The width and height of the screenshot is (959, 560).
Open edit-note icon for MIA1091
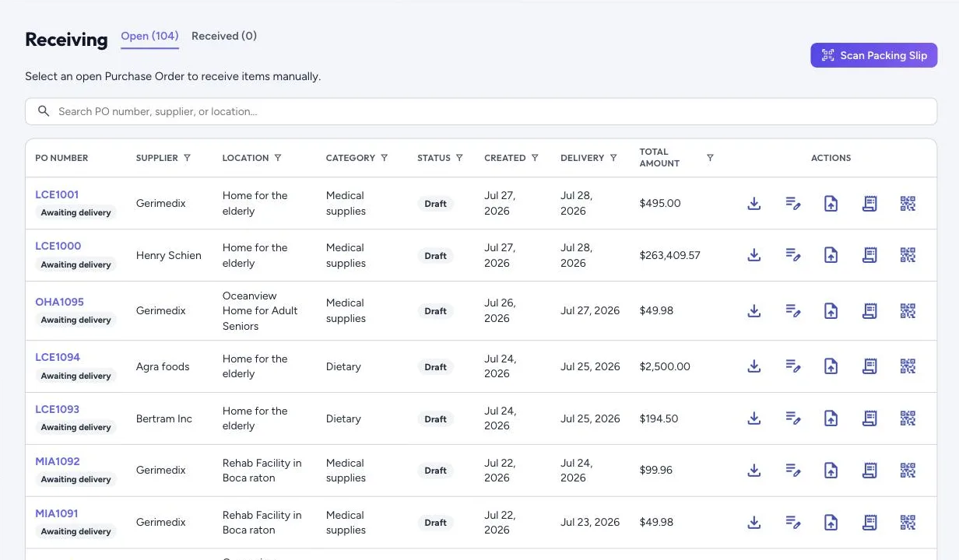pyautogui.click(x=792, y=523)
